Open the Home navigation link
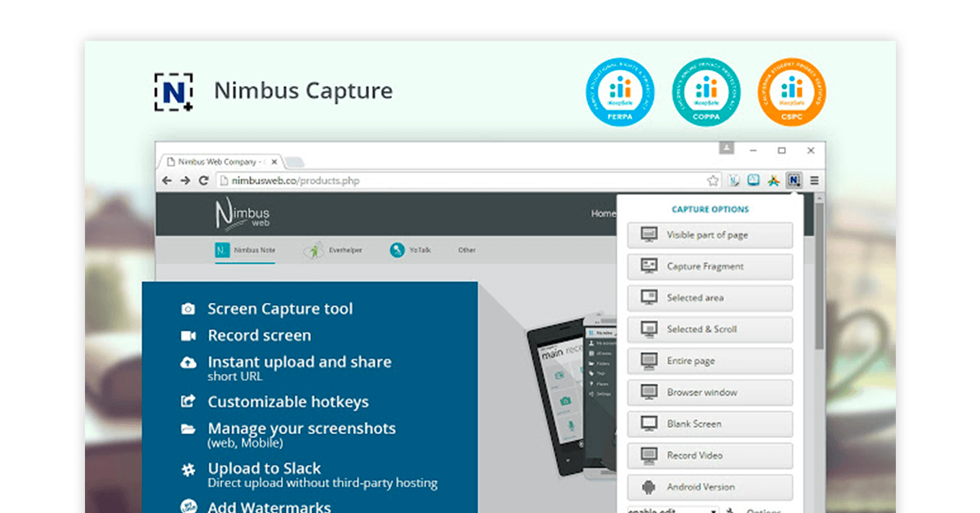The width and height of the screenshot is (980, 513). pyautogui.click(x=603, y=214)
